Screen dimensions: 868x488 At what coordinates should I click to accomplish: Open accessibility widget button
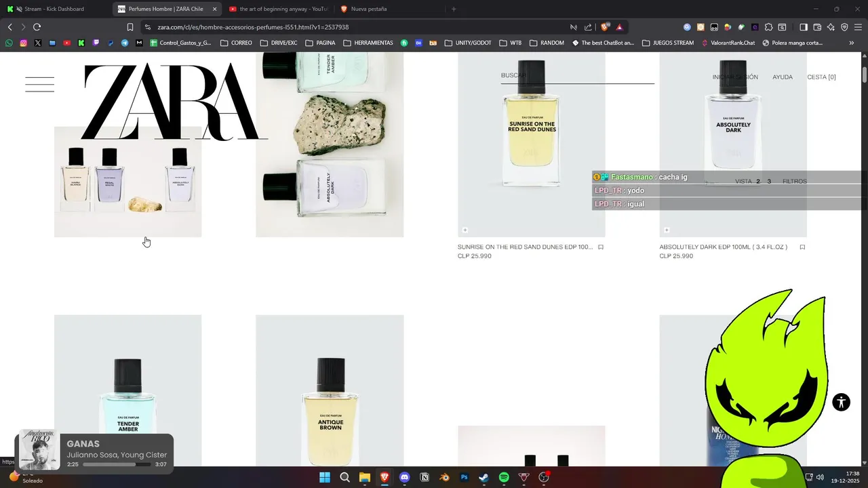pos(841,402)
